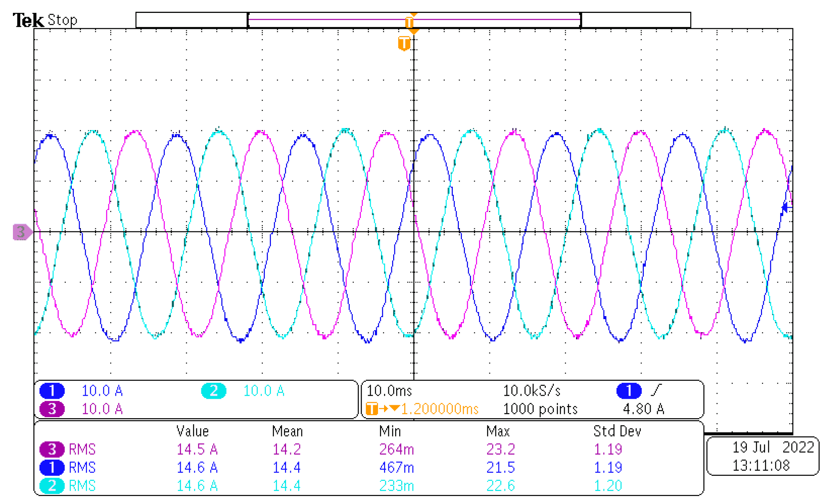Viewport: 827px width, 504px height.
Task: Click channel 2 std dev value 1.20
Action: (x=608, y=486)
